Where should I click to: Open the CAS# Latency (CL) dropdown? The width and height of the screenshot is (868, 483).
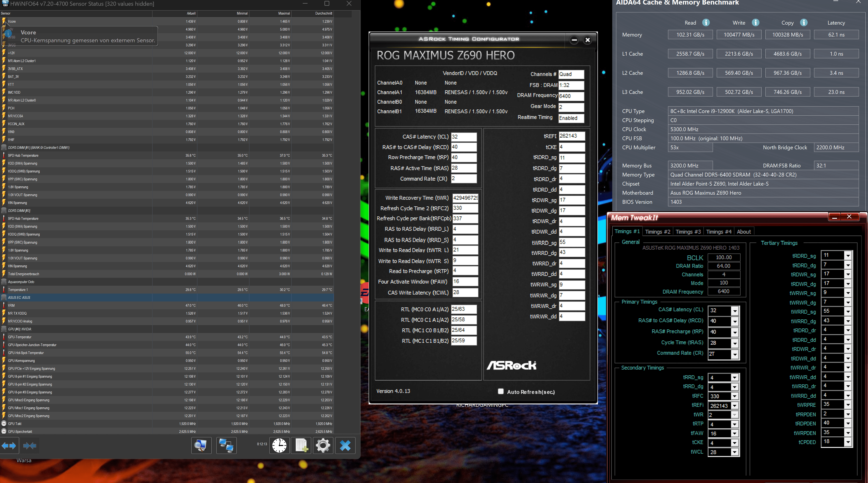(x=735, y=311)
